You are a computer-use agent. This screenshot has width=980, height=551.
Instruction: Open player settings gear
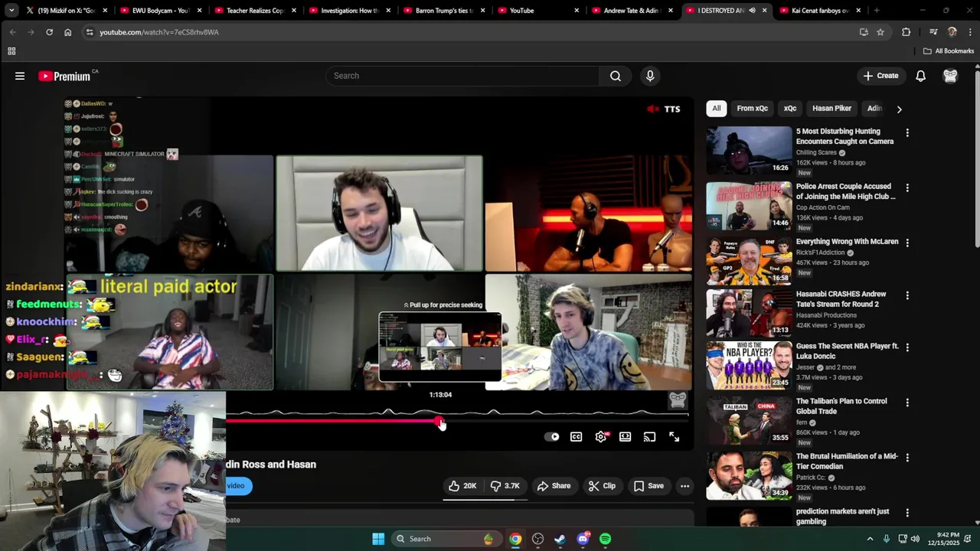601,437
